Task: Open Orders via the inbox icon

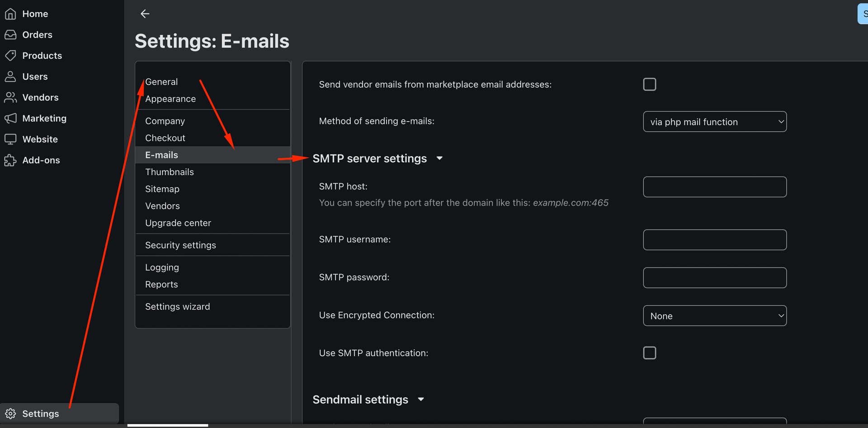Action: pos(10,35)
